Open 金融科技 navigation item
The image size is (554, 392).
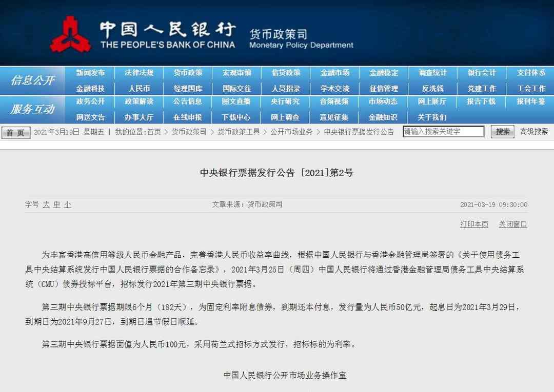pos(90,88)
